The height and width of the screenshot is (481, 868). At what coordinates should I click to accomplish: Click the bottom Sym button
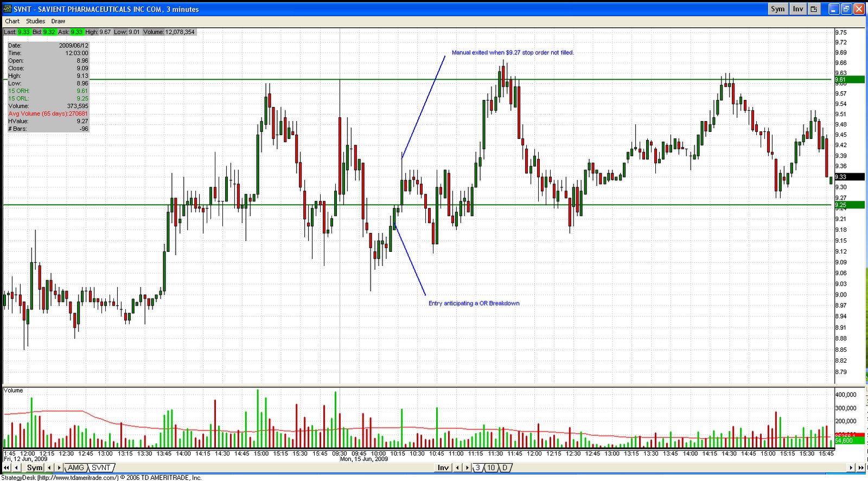coord(35,467)
